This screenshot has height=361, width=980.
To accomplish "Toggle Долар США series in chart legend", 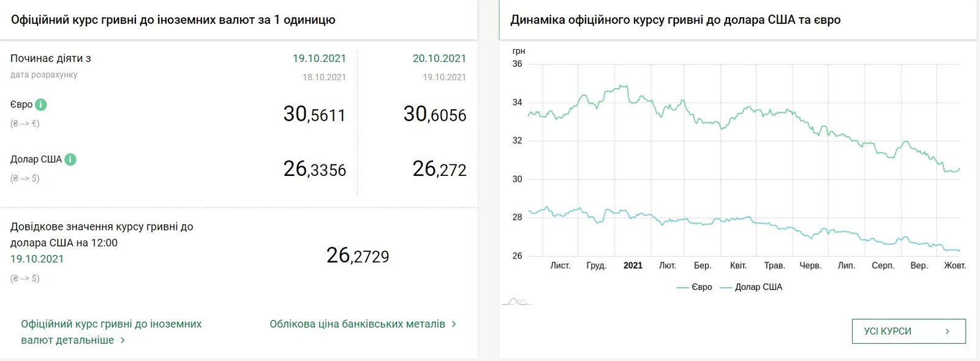I will pos(751,287).
